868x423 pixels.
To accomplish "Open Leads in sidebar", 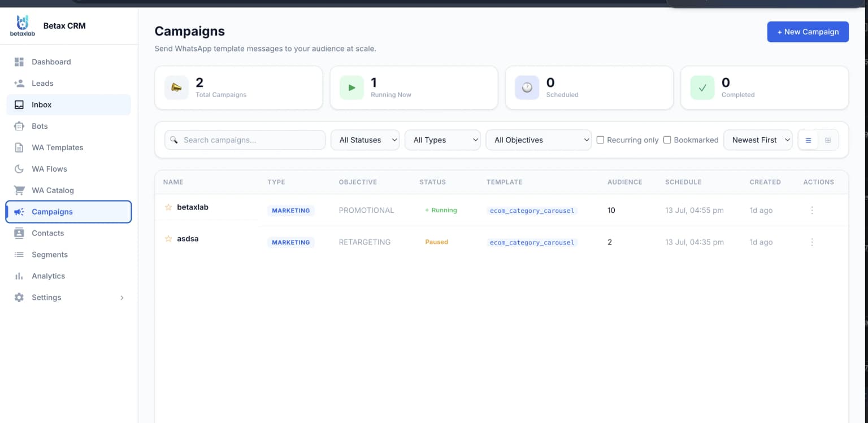I will point(69,83).
